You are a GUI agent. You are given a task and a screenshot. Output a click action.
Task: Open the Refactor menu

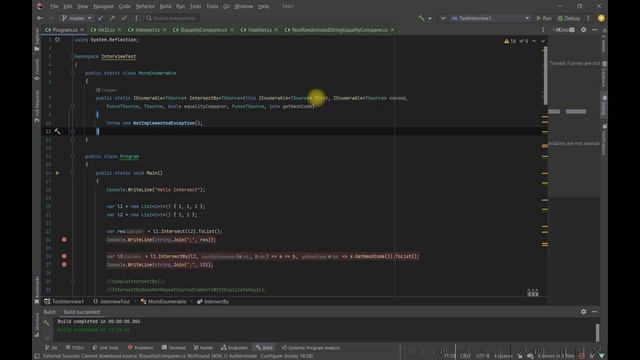pos(145,6)
